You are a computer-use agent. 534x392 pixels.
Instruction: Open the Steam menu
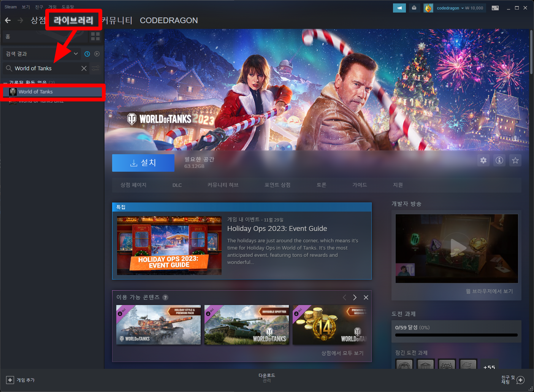coord(11,7)
